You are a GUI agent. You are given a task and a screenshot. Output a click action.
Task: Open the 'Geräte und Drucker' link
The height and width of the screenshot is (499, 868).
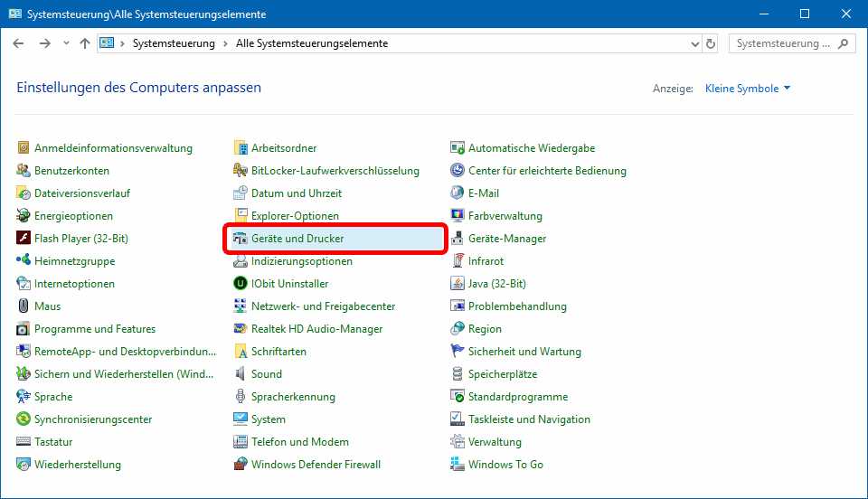pyautogui.click(x=297, y=239)
